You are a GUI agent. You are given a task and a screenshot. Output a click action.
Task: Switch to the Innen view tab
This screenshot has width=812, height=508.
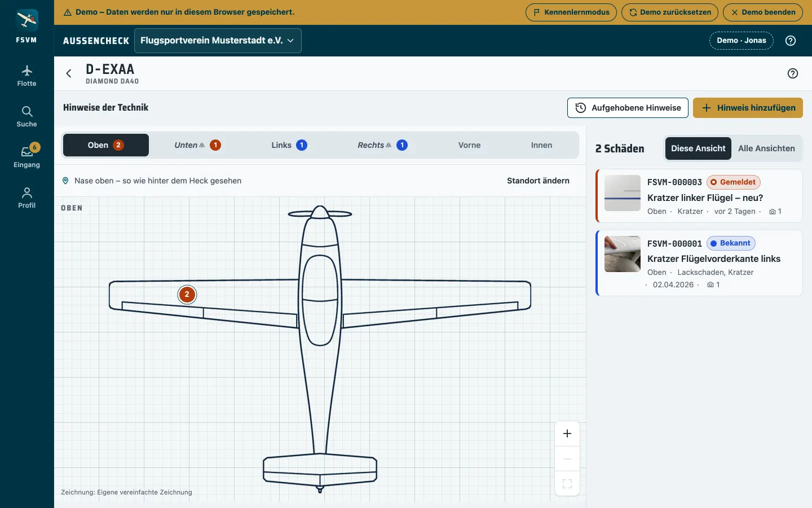coord(541,145)
